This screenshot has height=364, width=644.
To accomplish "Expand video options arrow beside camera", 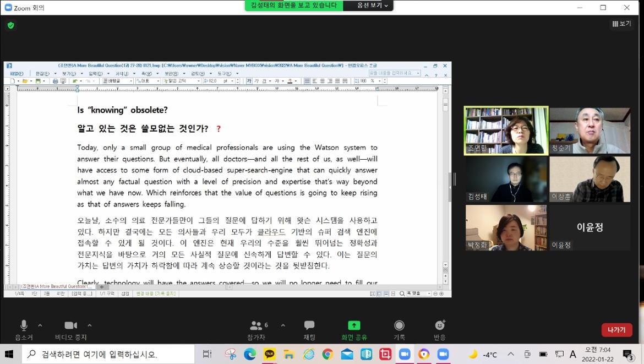I will click(90, 325).
